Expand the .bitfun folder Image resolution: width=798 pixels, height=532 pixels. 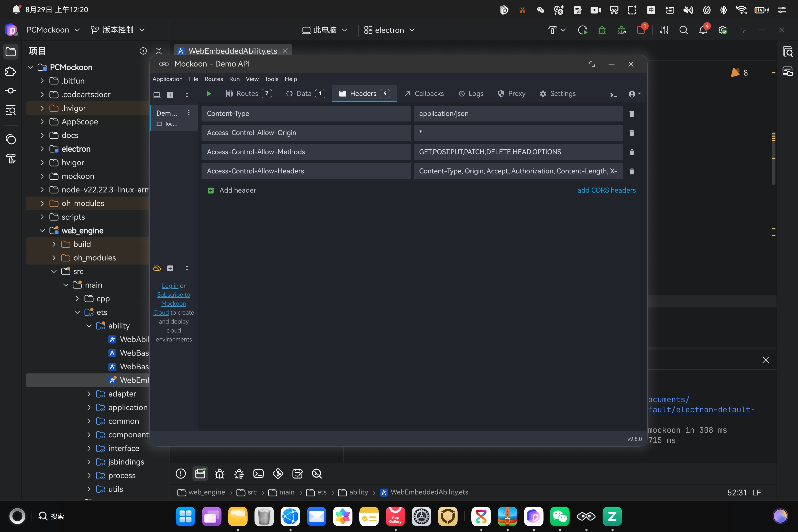click(x=42, y=81)
